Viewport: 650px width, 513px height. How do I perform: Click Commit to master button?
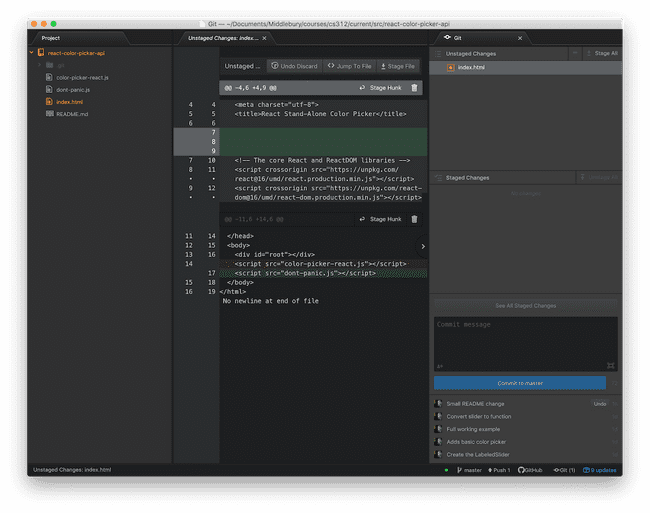pos(519,383)
